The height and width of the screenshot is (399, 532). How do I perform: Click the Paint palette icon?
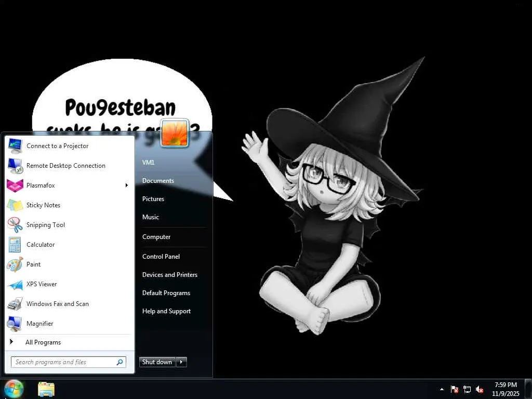[15, 264]
